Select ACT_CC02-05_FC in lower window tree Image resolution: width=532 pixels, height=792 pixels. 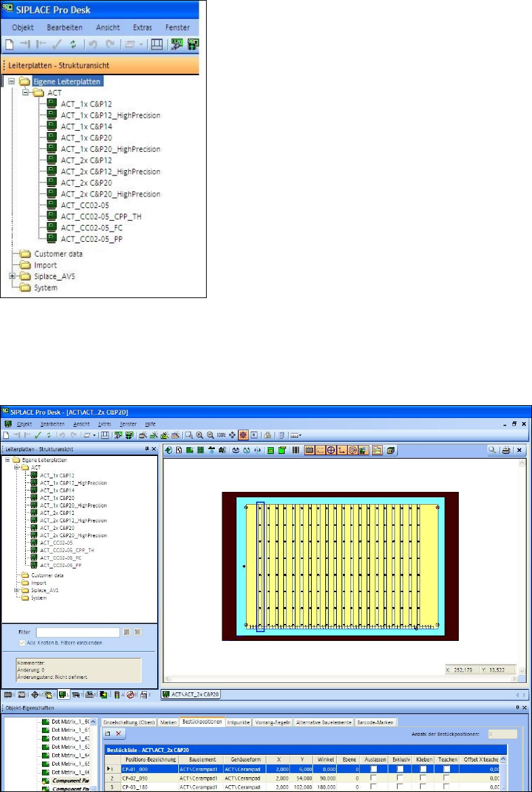[x=60, y=558]
